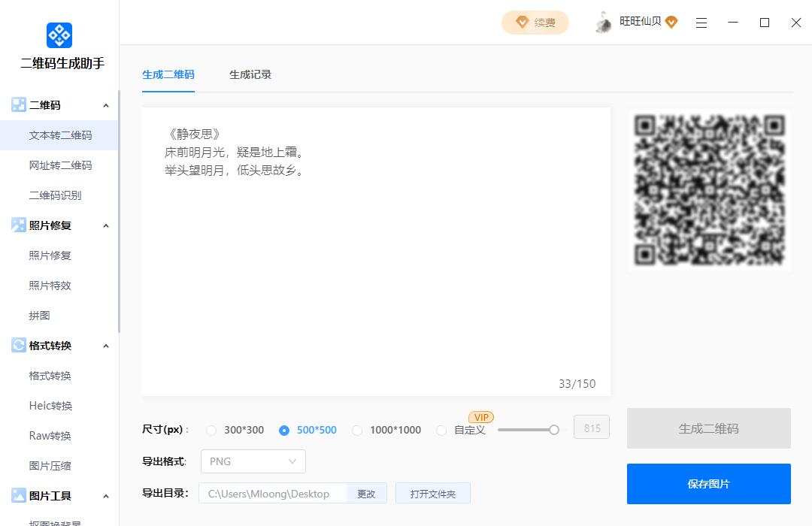Viewport: 812px width, 526px height.
Task: Click the export directory path field
Action: (272, 494)
